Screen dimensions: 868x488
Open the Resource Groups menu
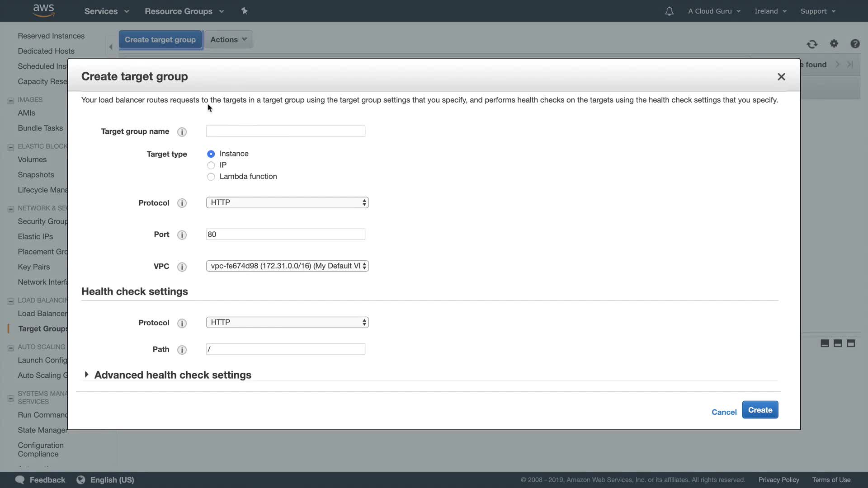coord(184,11)
